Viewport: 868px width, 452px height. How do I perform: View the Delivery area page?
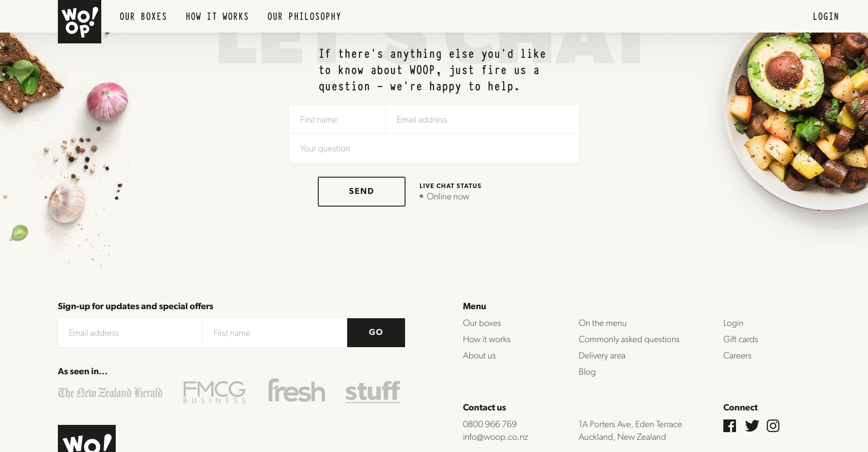[x=602, y=356]
